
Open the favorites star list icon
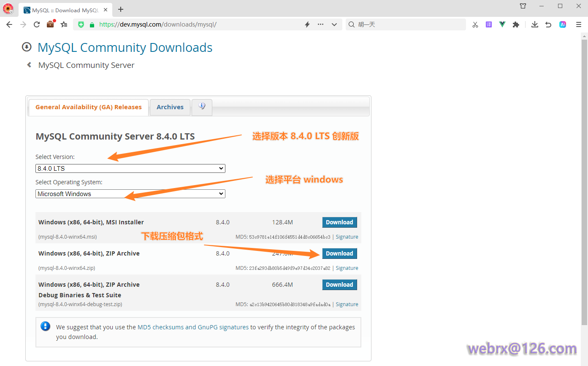click(x=64, y=24)
